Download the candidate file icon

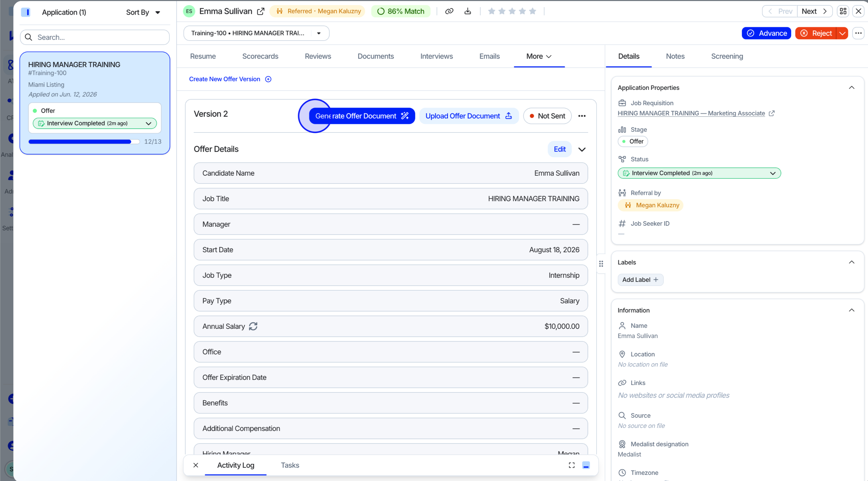(468, 11)
